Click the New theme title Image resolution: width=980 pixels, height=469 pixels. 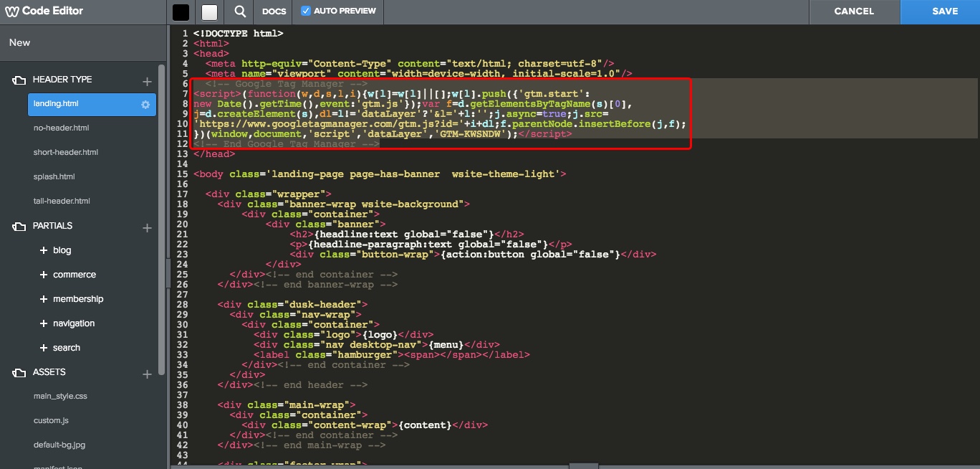[x=20, y=43]
